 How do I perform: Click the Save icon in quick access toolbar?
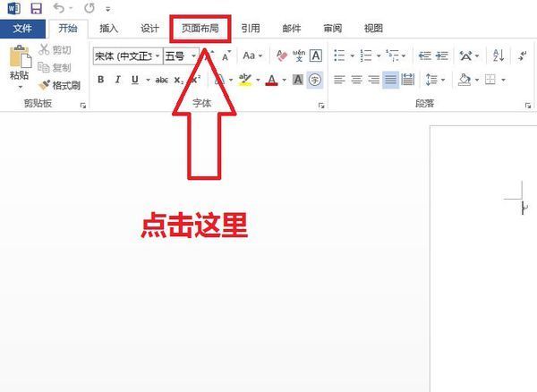tap(36, 8)
